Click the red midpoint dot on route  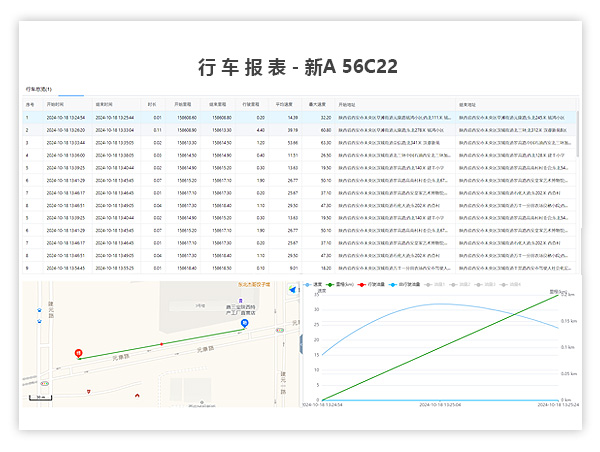point(163,343)
